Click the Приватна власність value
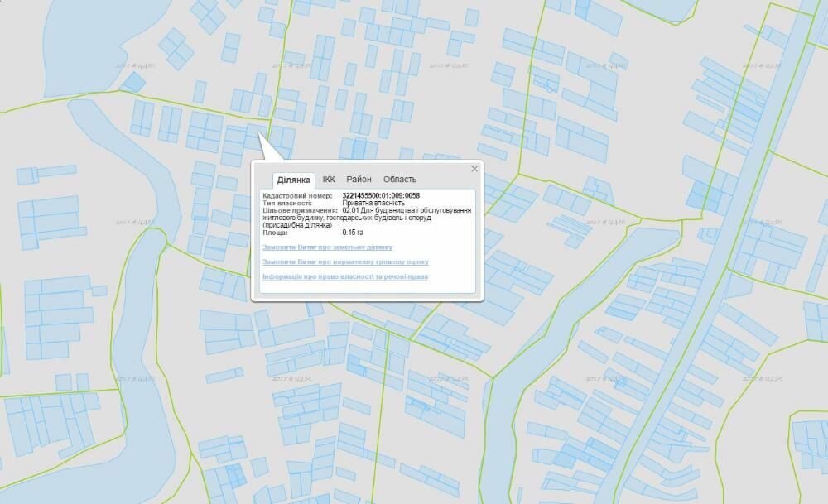The image size is (828, 504). pyautogui.click(x=373, y=204)
